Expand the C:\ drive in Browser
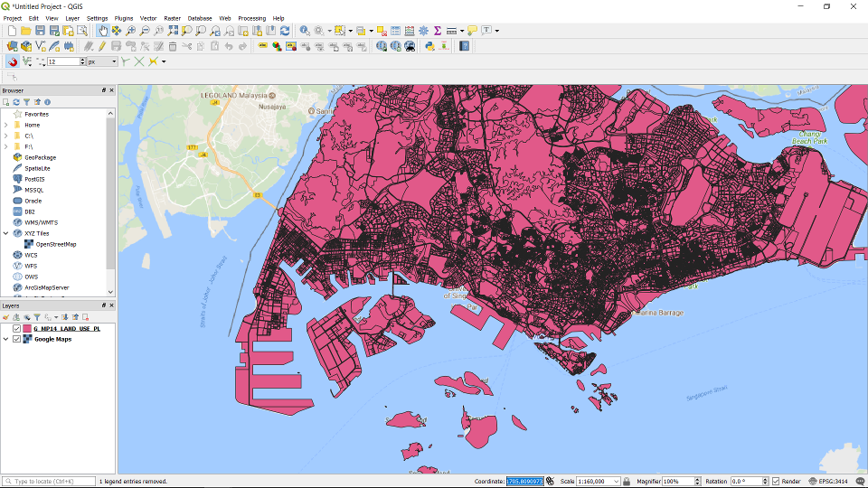The image size is (868, 488). coord(6,136)
